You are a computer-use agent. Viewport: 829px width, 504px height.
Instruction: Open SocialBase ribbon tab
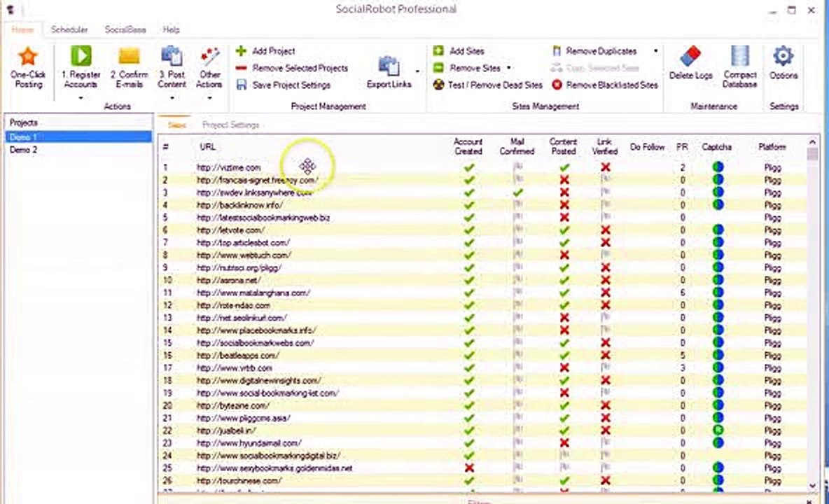coord(125,29)
